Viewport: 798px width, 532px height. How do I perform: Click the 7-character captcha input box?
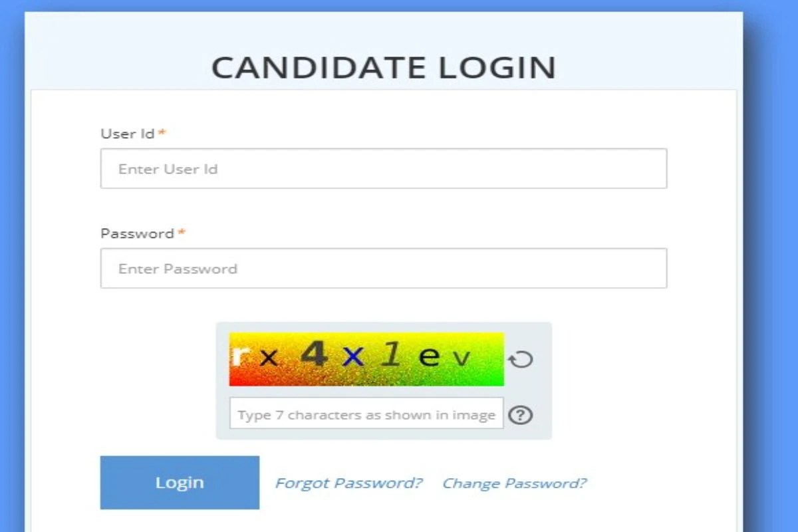pyautogui.click(x=366, y=414)
